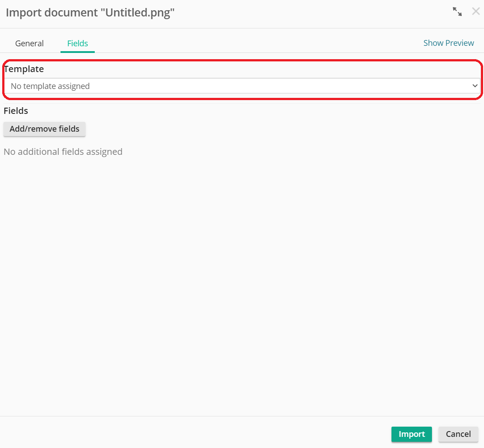This screenshot has height=448, width=484.
Task: Confirm importing Untitled.png
Action: point(411,434)
